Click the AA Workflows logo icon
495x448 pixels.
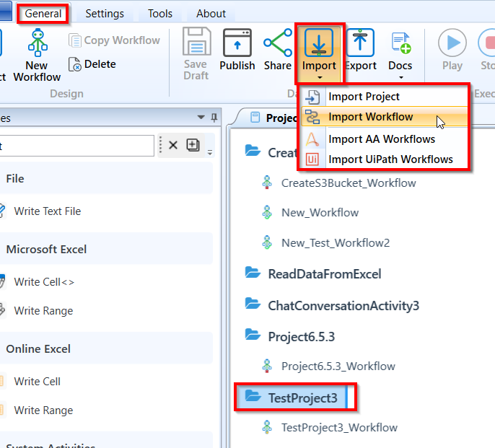[x=312, y=139]
